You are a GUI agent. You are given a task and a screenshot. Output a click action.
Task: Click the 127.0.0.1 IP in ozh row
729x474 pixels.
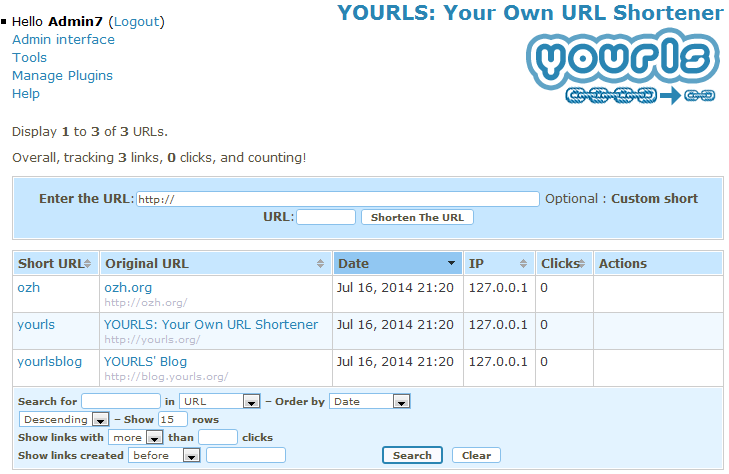(498, 288)
